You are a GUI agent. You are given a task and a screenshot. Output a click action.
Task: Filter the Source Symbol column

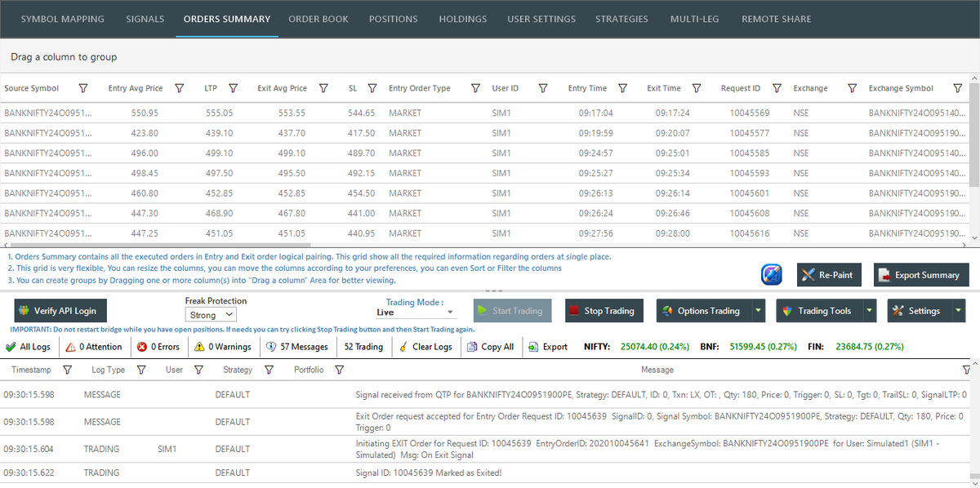(x=82, y=88)
